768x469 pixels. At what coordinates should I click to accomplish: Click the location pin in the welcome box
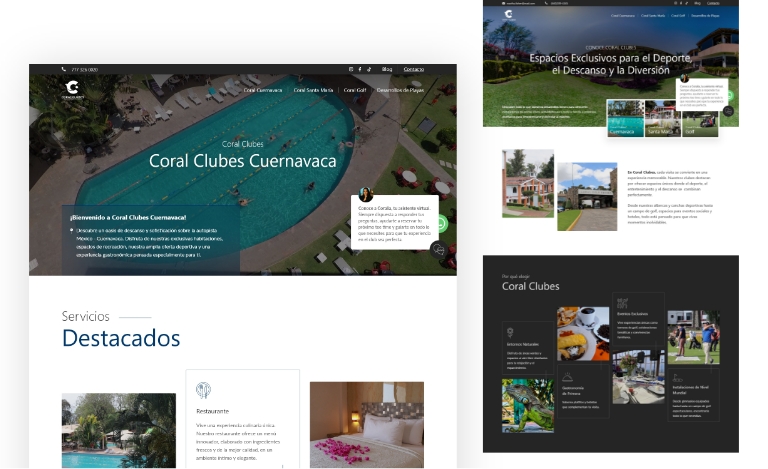tap(72, 230)
